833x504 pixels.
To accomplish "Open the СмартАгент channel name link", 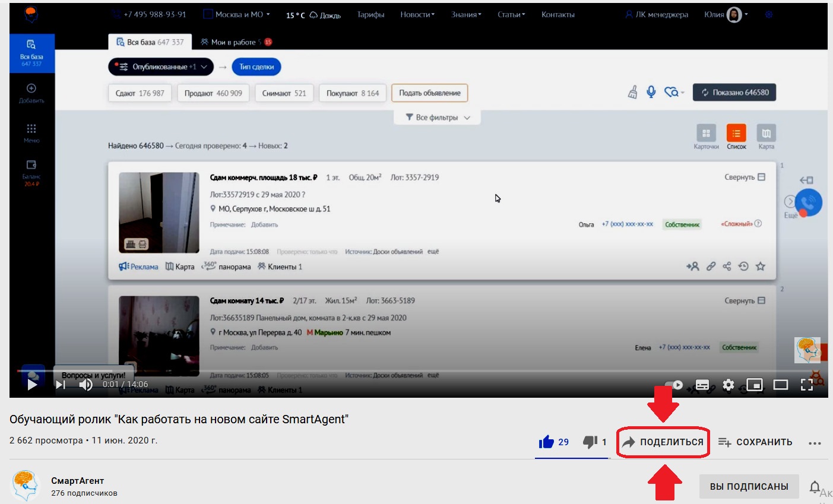I will 77,481.
